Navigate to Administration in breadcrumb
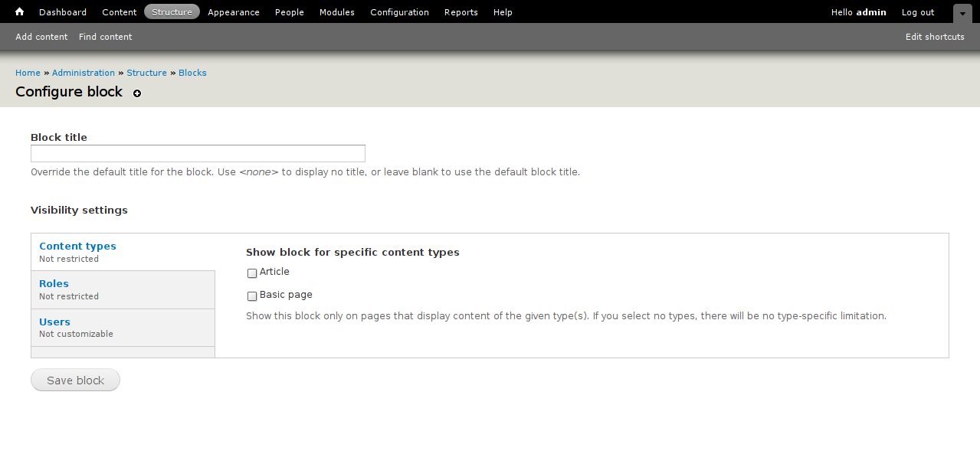Screen dimensions: 980x467 [x=84, y=73]
